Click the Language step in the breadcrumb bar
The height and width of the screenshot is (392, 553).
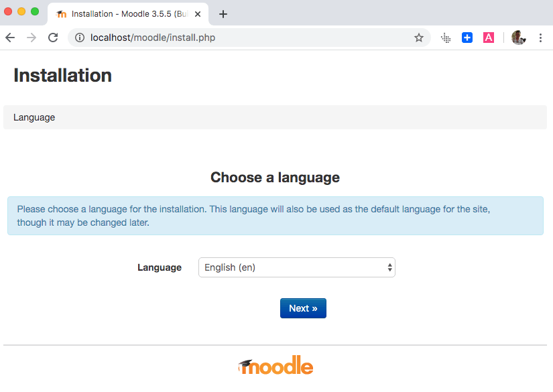click(34, 117)
